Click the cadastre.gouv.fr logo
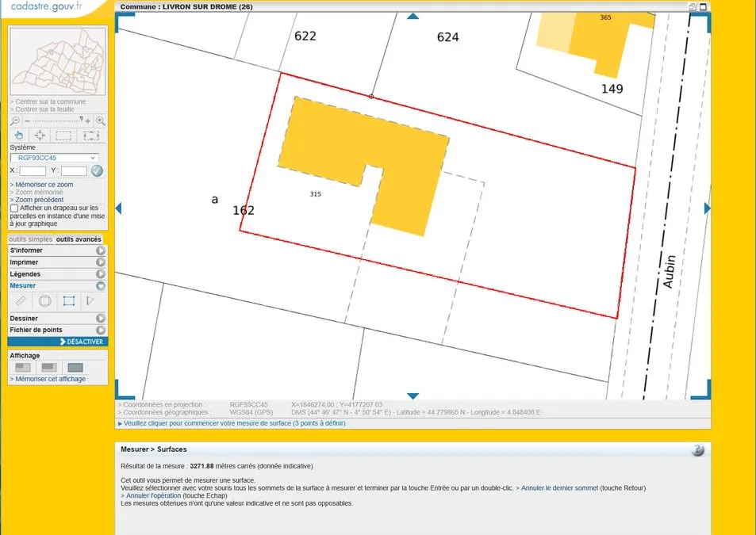This screenshot has width=756, height=535. point(46,7)
